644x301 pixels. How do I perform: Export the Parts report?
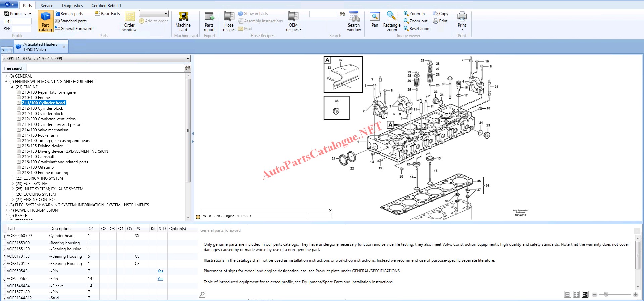[209, 21]
